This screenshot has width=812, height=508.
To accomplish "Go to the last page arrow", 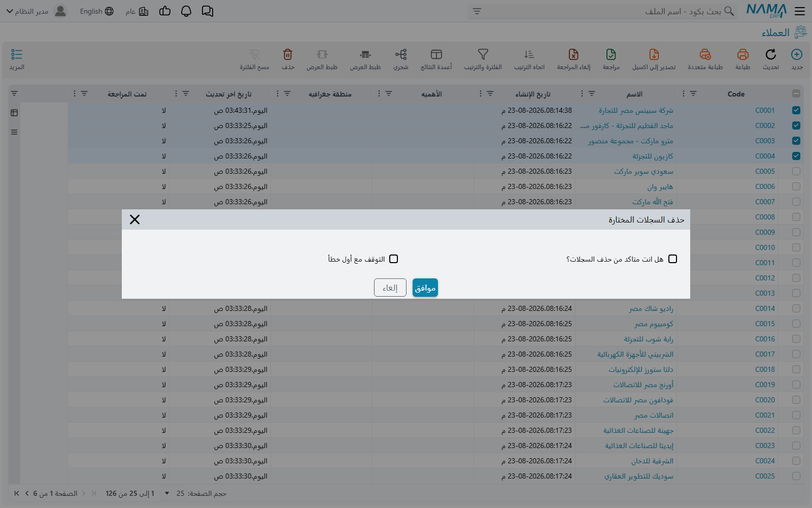I will click(17, 493).
